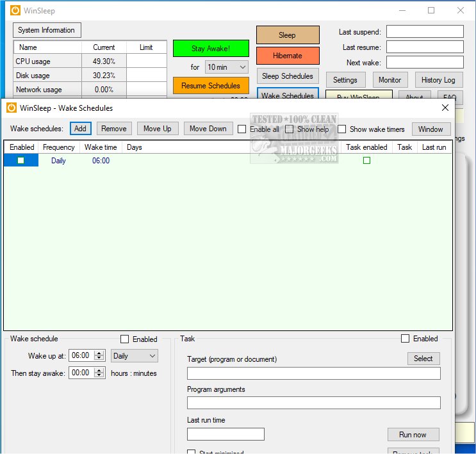Viewport: 476px width, 454px height.
Task: Click the Wake time column header
Action: (x=101, y=147)
